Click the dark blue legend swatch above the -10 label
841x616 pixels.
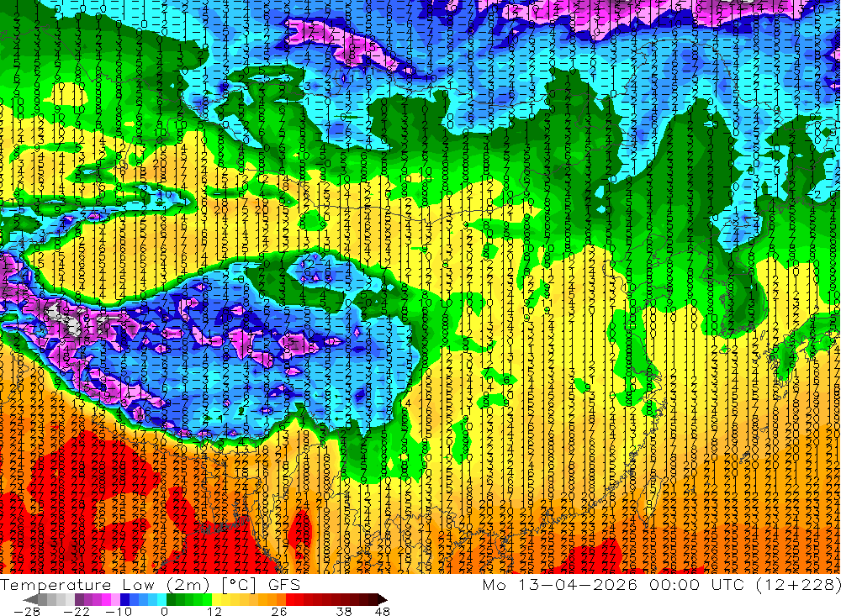point(124,599)
